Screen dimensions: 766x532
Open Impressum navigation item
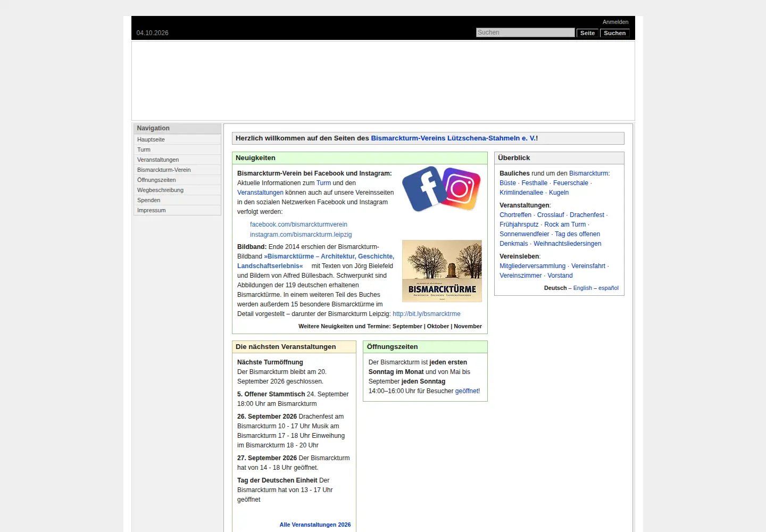pos(177,210)
